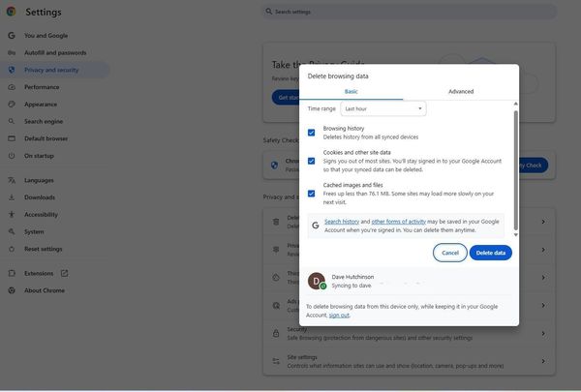Click the puzzle icon for Extensions
The height and width of the screenshot is (392, 581).
12,273
